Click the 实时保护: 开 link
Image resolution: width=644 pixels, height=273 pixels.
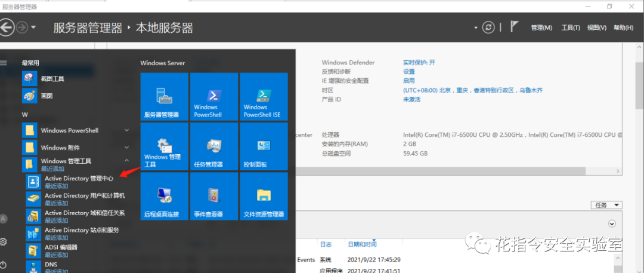coord(419,63)
